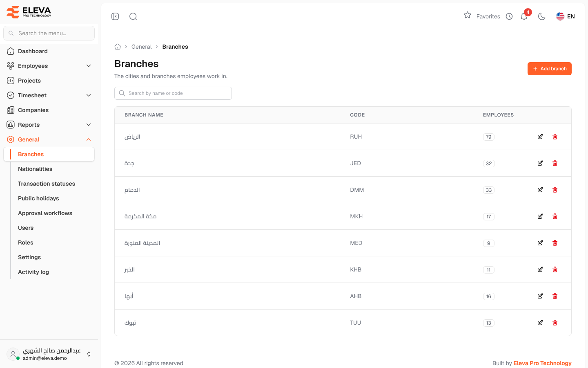Edit the RUH branch
The image size is (588, 368).
(x=540, y=137)
